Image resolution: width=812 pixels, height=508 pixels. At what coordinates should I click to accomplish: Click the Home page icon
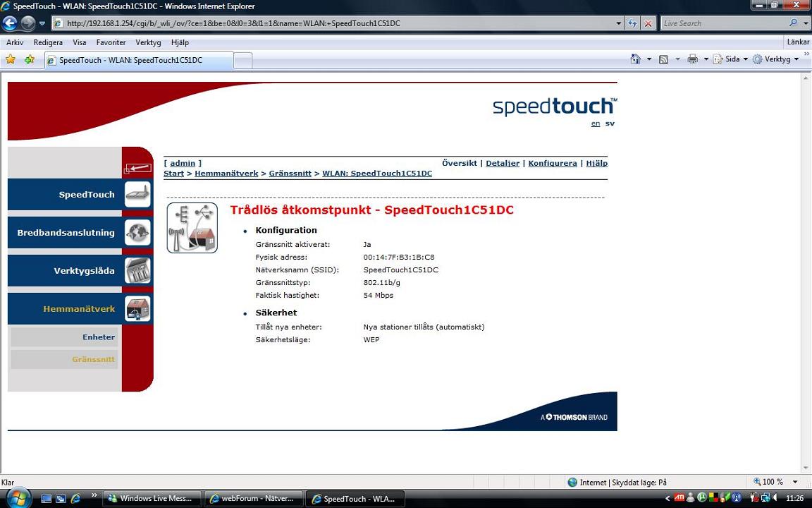(635, 59)
